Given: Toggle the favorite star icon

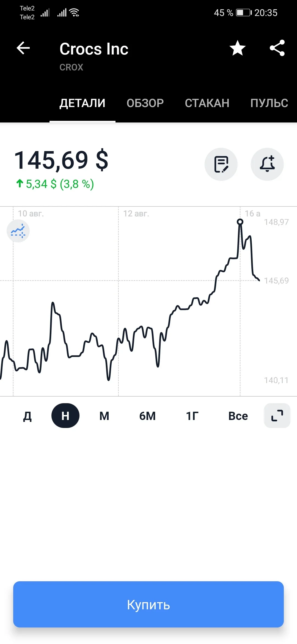Looking at the screenshot, I should [x=238, y=48].
